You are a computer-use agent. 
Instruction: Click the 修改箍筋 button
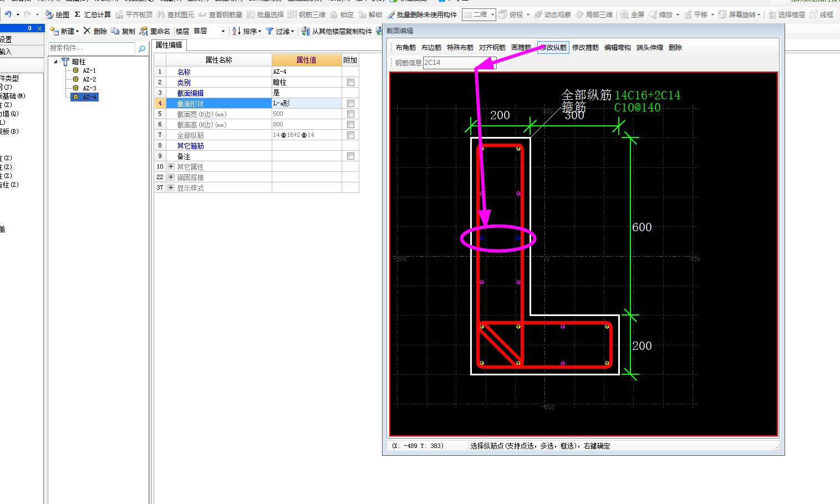(x=586, y=48)
